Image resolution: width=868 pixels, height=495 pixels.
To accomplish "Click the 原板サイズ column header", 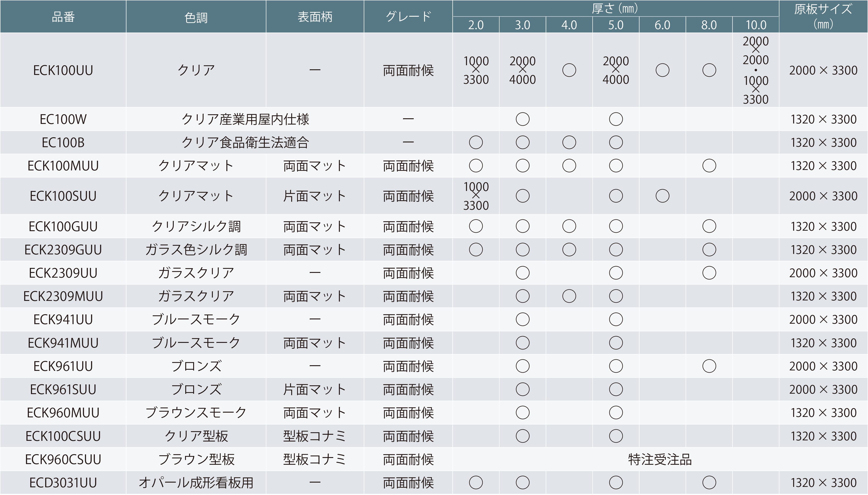I will point(823,16).
